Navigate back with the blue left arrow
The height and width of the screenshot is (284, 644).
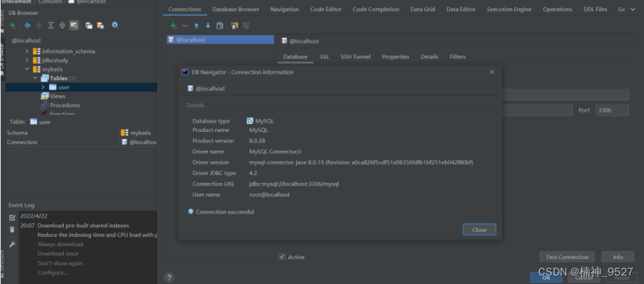[27, 25]
